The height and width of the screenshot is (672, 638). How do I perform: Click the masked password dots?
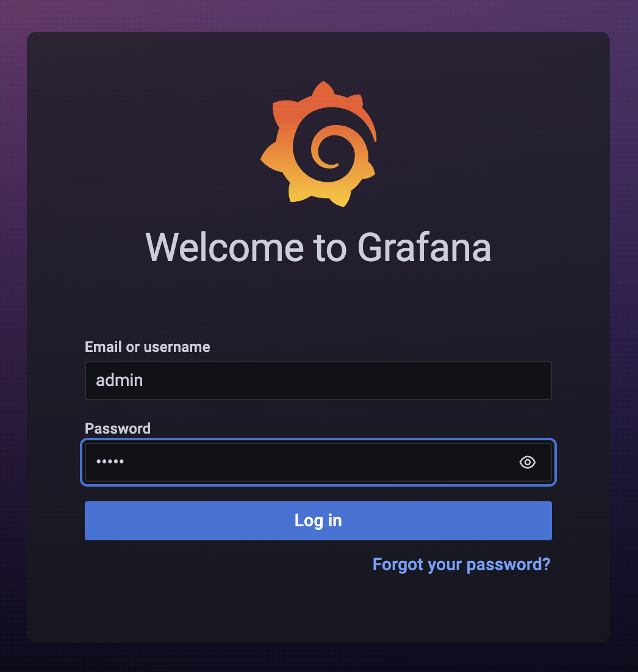(x=110, y=462)
